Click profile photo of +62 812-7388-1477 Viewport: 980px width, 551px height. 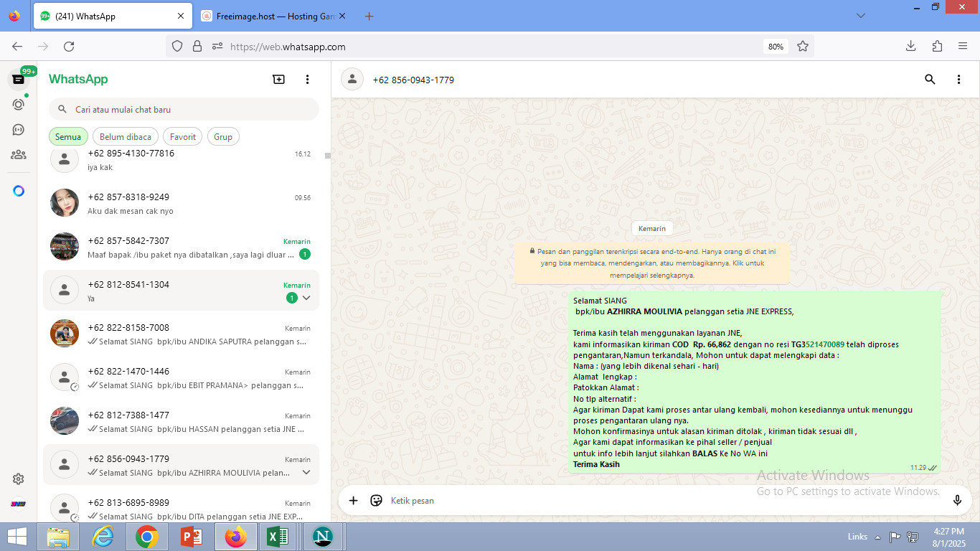pyautogui.click(x=65, y=421)
